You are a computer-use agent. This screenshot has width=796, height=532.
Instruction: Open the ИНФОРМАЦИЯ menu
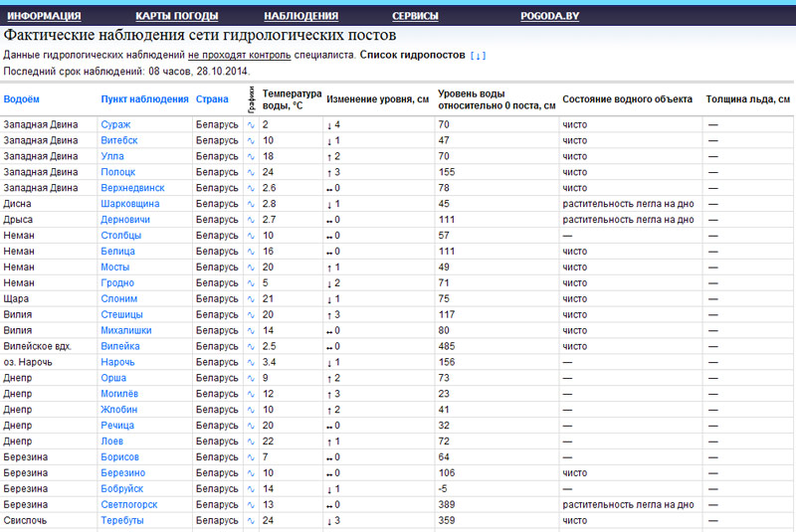point(44,16)
